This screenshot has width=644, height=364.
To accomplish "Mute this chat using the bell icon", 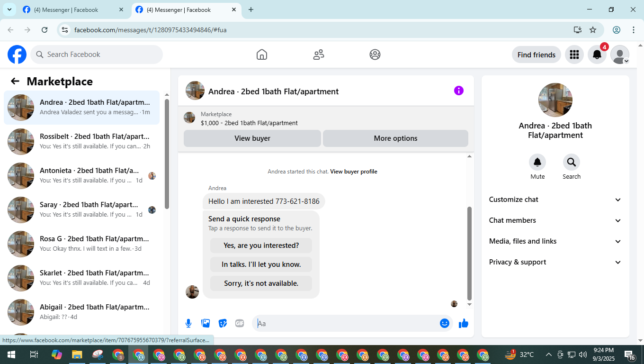I will (537, 162).
